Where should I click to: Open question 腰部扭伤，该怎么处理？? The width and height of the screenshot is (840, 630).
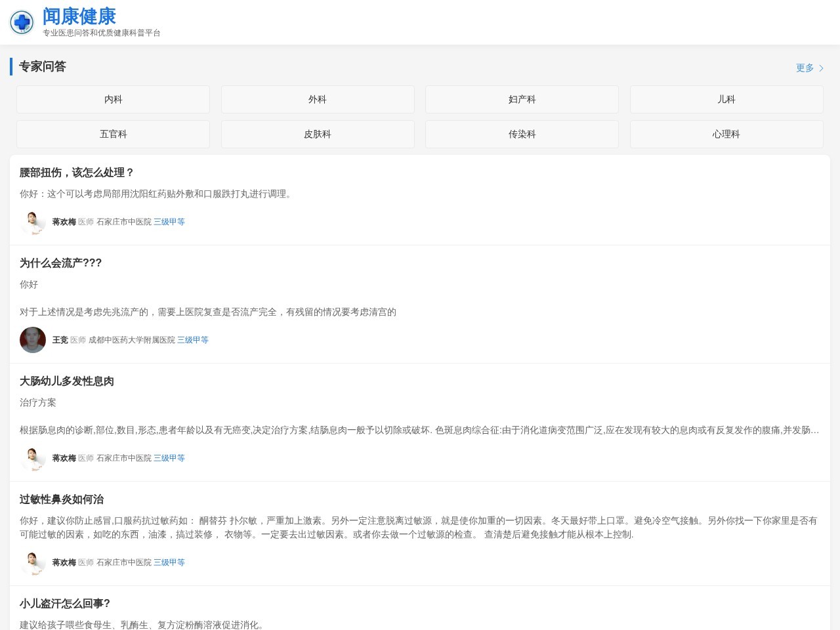[x=77, y=173]
